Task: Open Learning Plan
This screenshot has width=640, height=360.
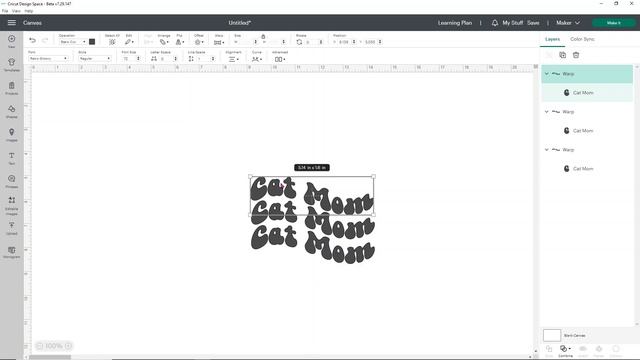Action: click(x=455, y=23)
